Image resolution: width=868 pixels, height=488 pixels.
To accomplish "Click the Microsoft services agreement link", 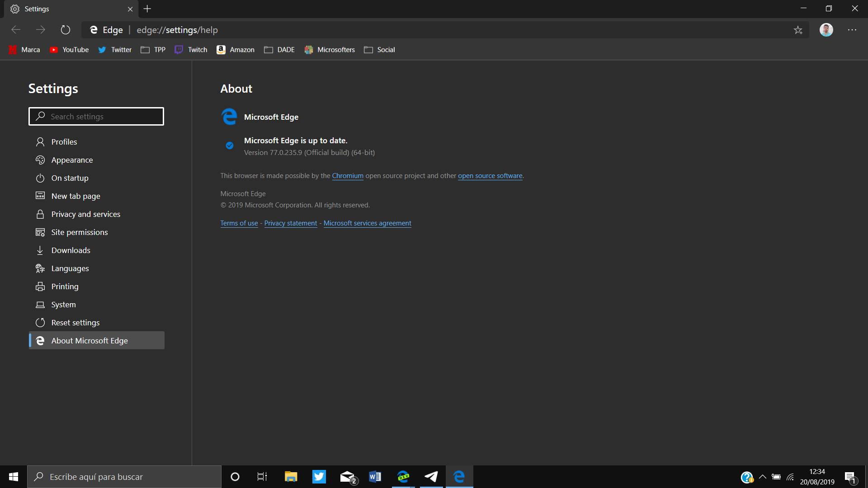I will tap(367, 223).
